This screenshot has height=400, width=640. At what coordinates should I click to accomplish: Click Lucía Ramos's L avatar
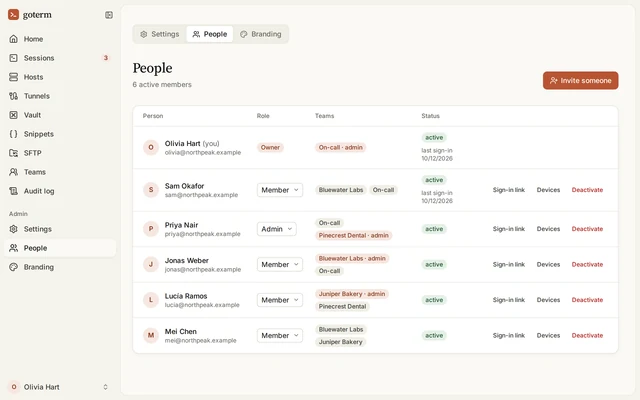pos(151,300)
